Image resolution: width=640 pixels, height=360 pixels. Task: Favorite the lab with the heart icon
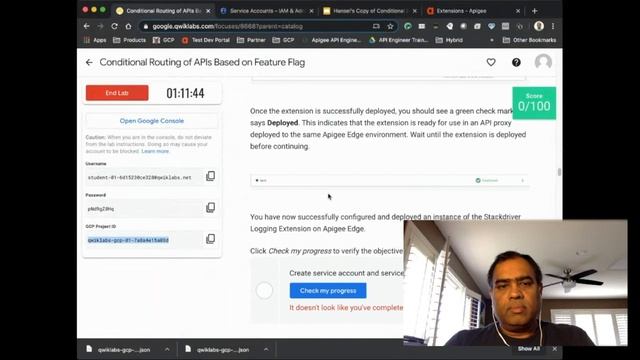(491, 62)
